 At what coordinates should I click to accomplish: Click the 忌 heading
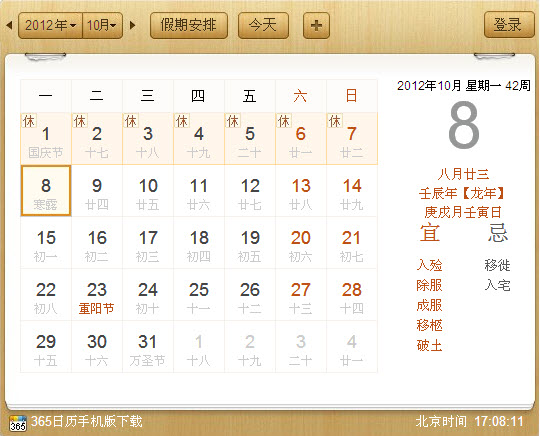point(498,233)
